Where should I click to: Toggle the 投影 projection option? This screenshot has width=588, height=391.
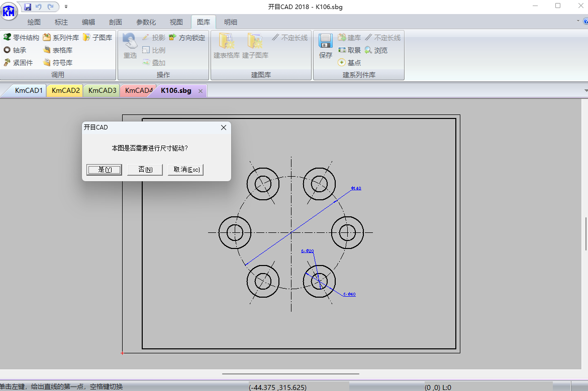(x=154, y=37)
